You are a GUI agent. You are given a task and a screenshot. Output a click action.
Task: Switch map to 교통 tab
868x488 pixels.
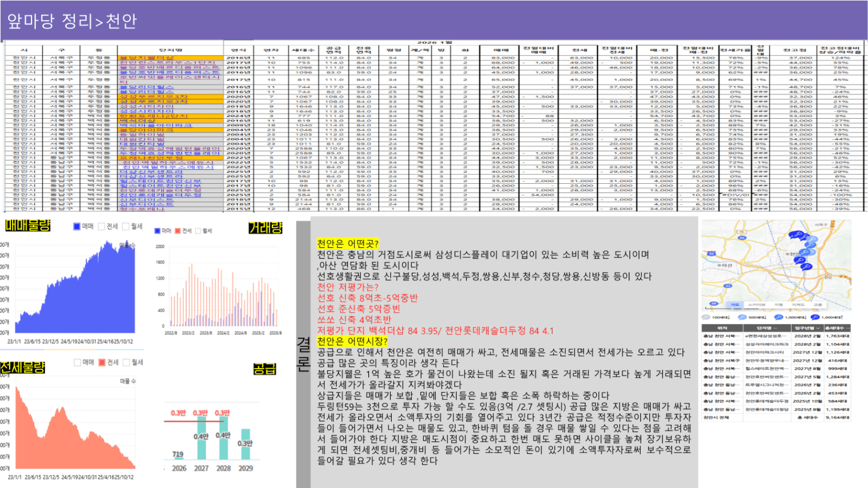(818, 305)
